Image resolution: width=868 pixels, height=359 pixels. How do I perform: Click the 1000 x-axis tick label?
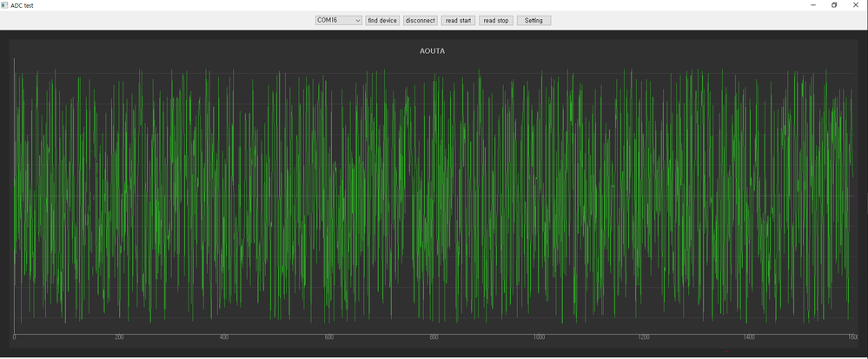(539, 337)
